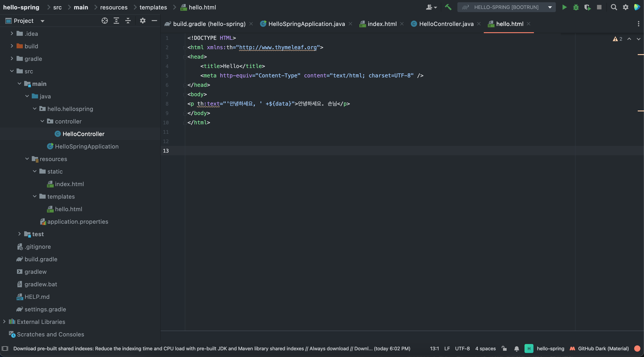Open thymeleaf.org URL link in code

(278, 47)
